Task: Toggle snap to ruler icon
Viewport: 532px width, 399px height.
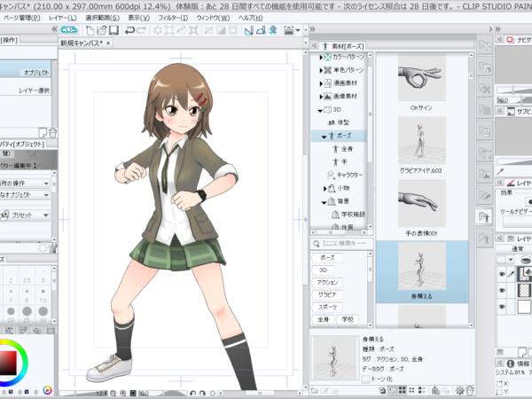Action: click(248, 30)
